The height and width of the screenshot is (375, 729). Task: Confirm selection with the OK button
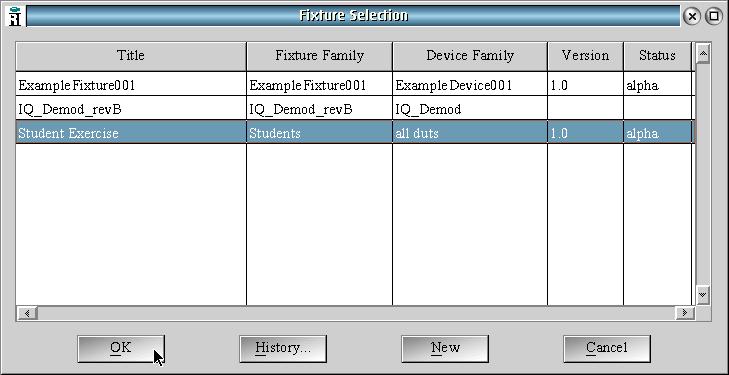coord(121,348)
